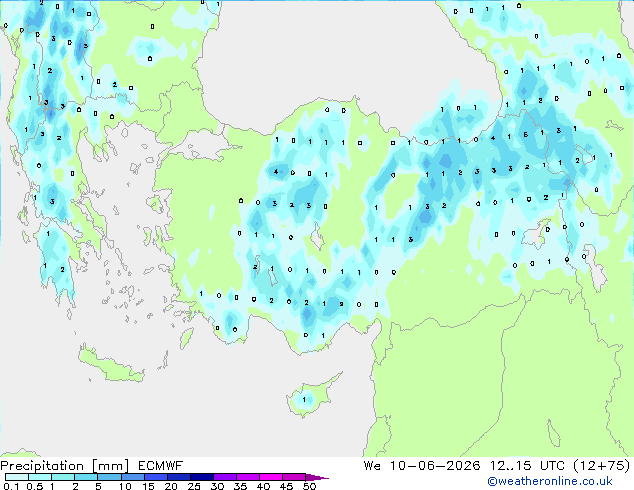
Task: Click the legend label '50'
Action: [309, 486]
